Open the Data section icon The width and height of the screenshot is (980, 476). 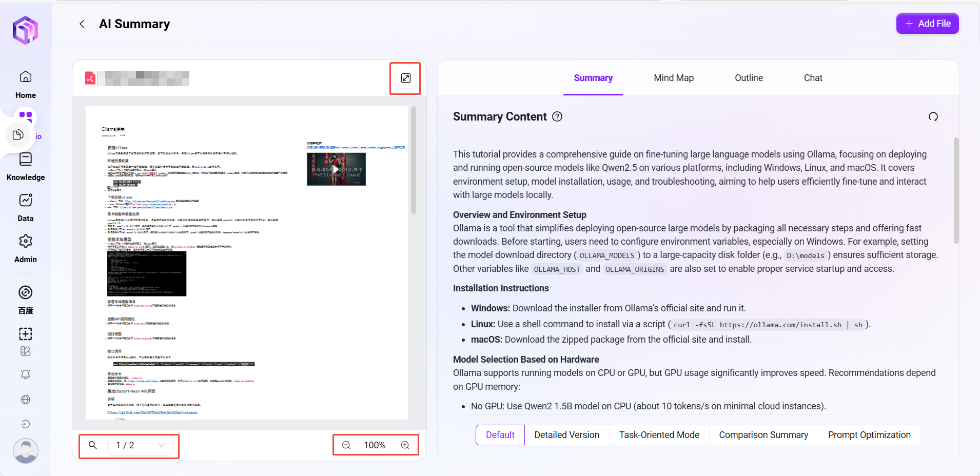tap(25, 201)
